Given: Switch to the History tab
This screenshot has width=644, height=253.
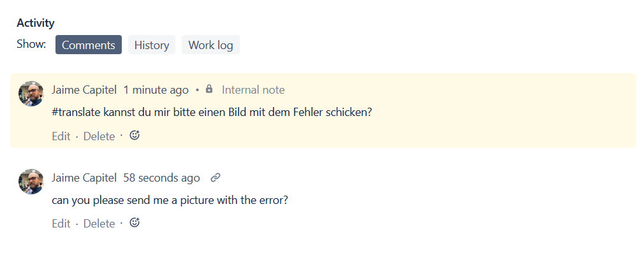Looking at the screenshot, I should [152, 45].
